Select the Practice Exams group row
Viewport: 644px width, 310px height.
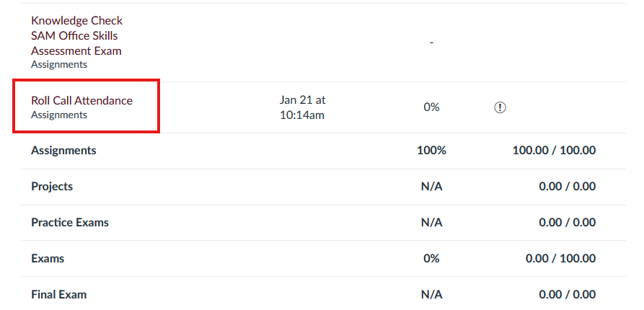tap(323, 223)
